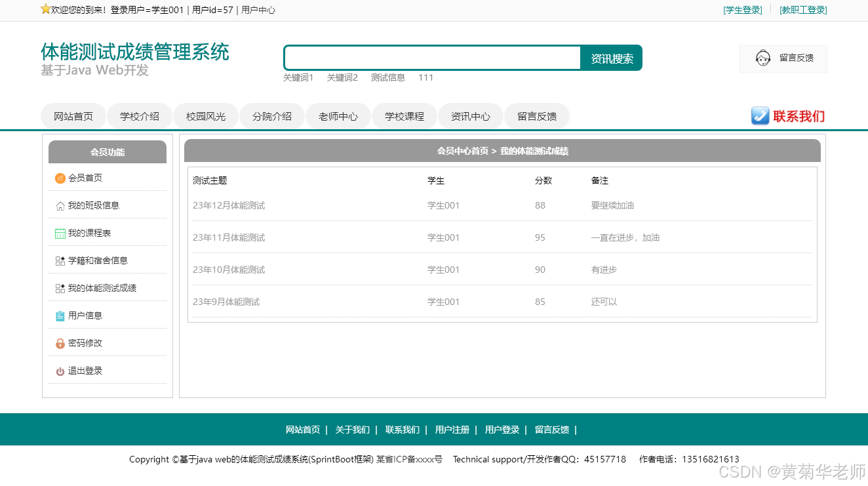
Task: Switch to the 学校介绍 tab
Action: [139, 115]
